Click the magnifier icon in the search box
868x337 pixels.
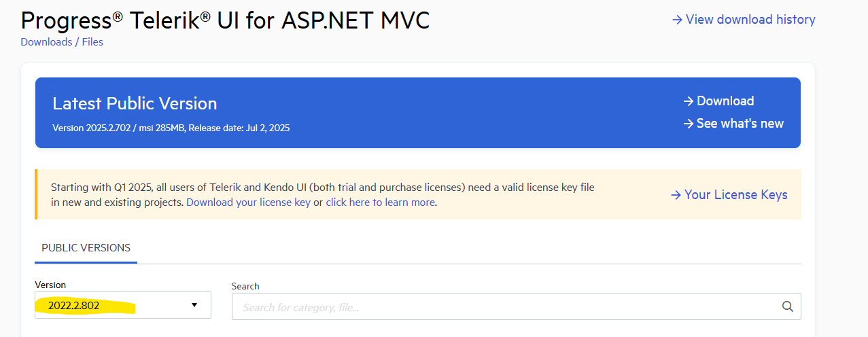coord(788,306)
